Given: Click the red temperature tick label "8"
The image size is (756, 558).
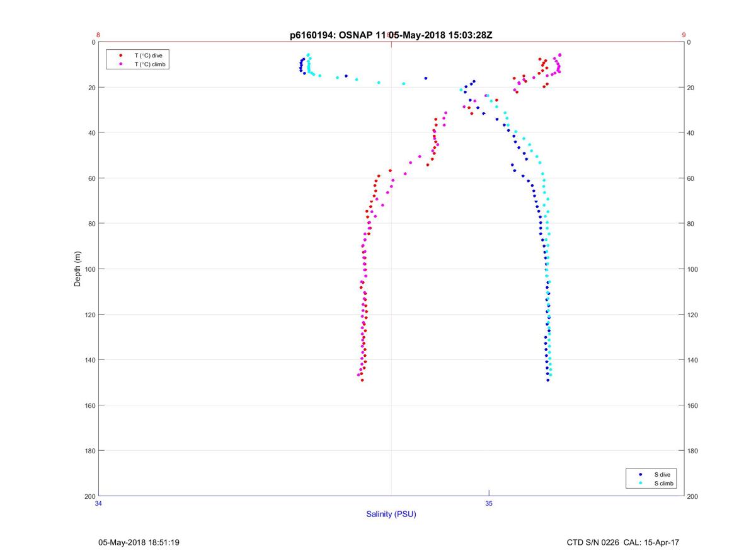Looking at the screenshot, I should (x=98, y=35).
